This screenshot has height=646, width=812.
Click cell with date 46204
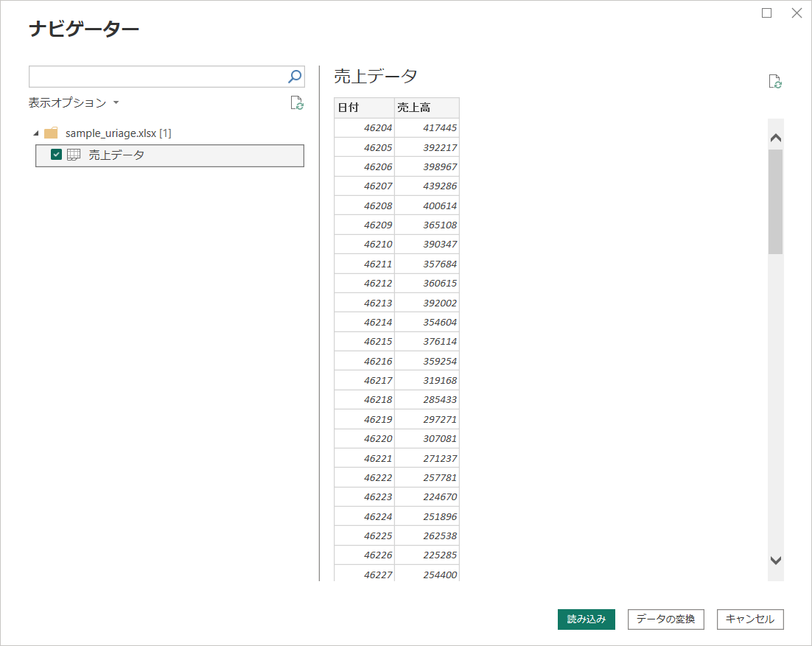pos(364,128)
